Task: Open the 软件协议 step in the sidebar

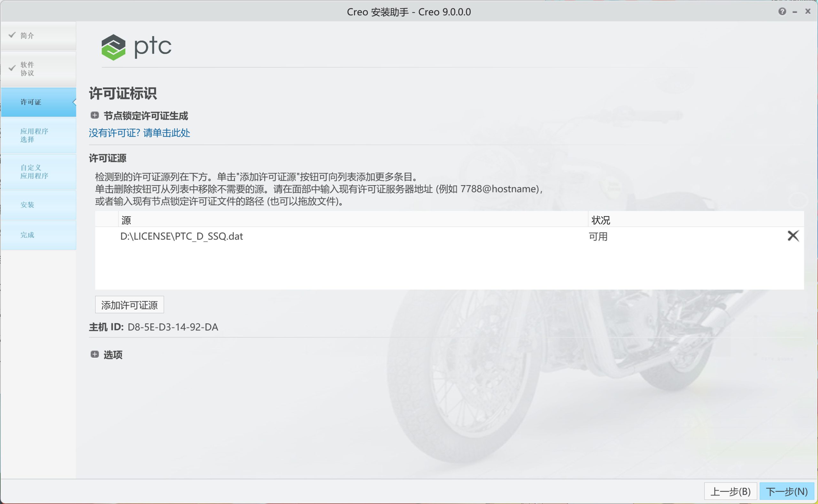Action: pos(27,69)
